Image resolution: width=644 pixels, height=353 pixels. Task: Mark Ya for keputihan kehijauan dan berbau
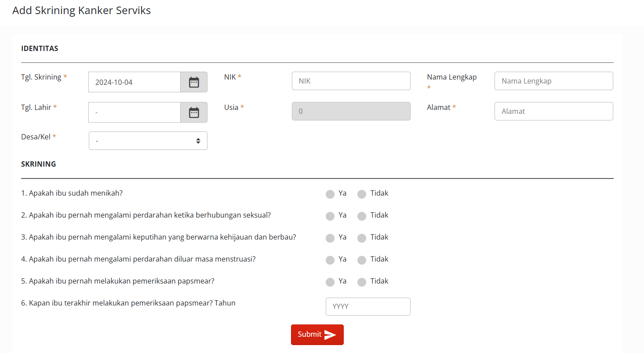tap(330, 238)
